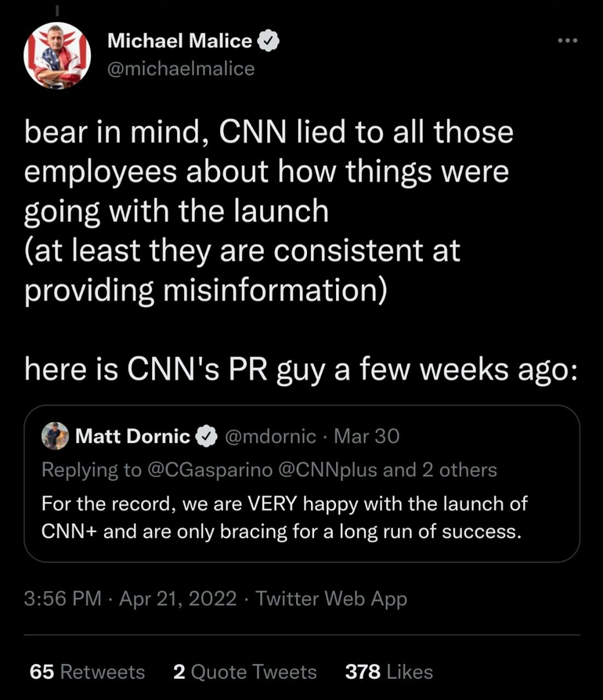
Task: Click the 3:56 PM · Apr 21, 2022 timestamp
Action: tap(131, 599)
